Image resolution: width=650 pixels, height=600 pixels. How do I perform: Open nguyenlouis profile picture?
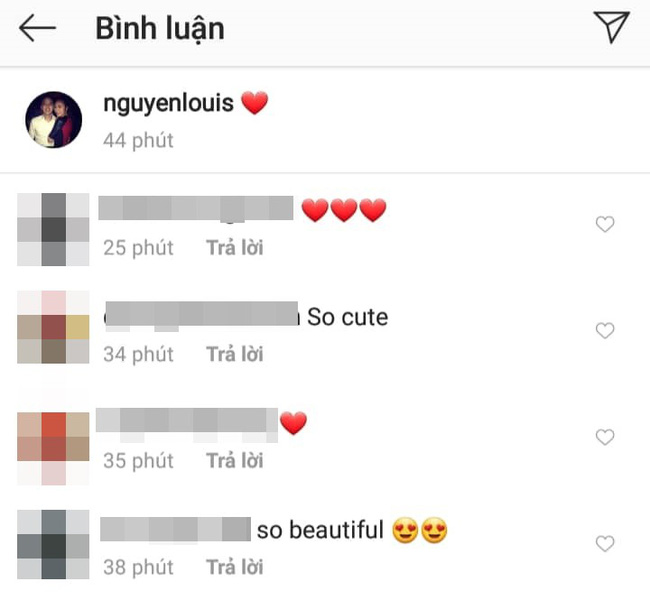pyautogui.click(x=53, y=120)
